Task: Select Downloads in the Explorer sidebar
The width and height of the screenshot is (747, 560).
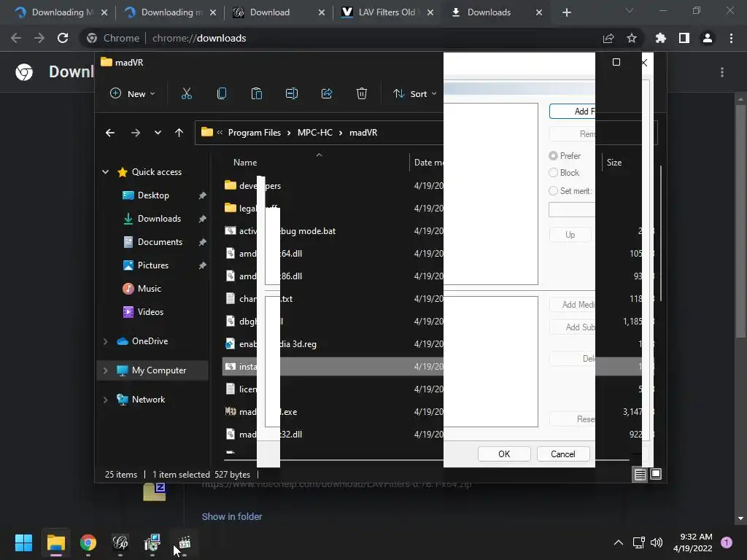Action: tap(159, 219)
